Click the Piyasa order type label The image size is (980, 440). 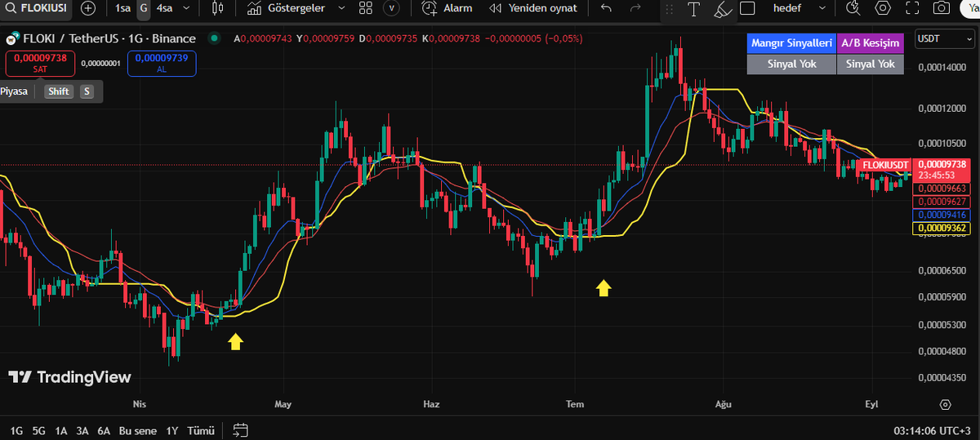pos(13,91)
